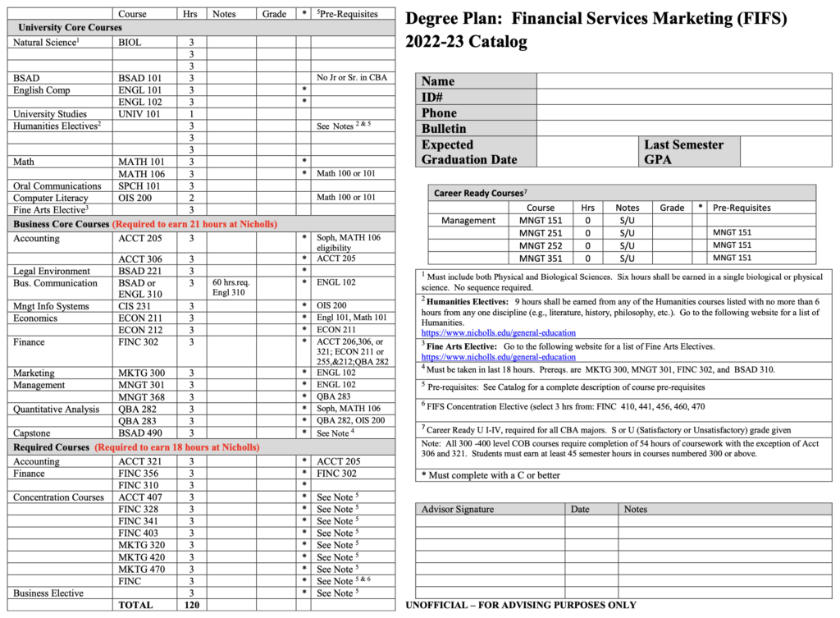
Task: Click the FINC 302 course cell
Action: click(144, 351)
